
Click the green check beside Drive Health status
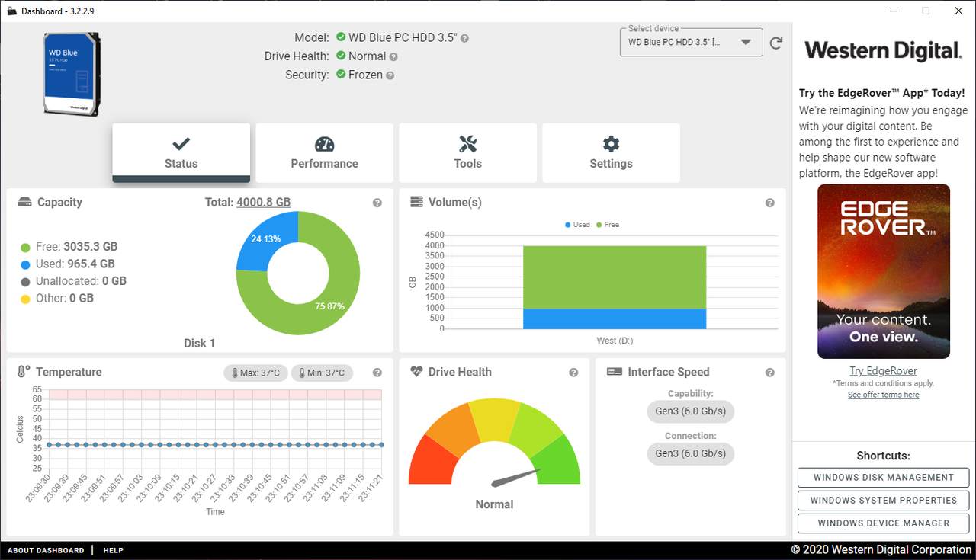pyautogui.click(x=340, y=56)
